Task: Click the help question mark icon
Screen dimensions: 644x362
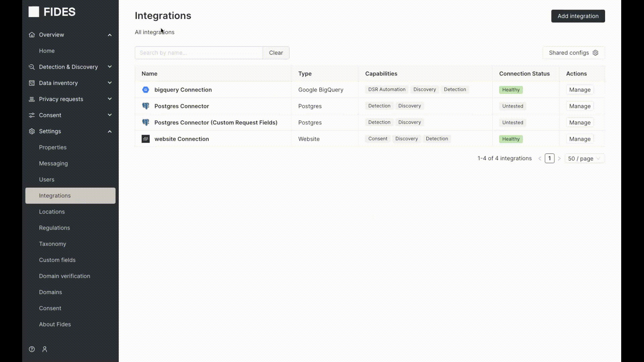Action: point(32,349)
